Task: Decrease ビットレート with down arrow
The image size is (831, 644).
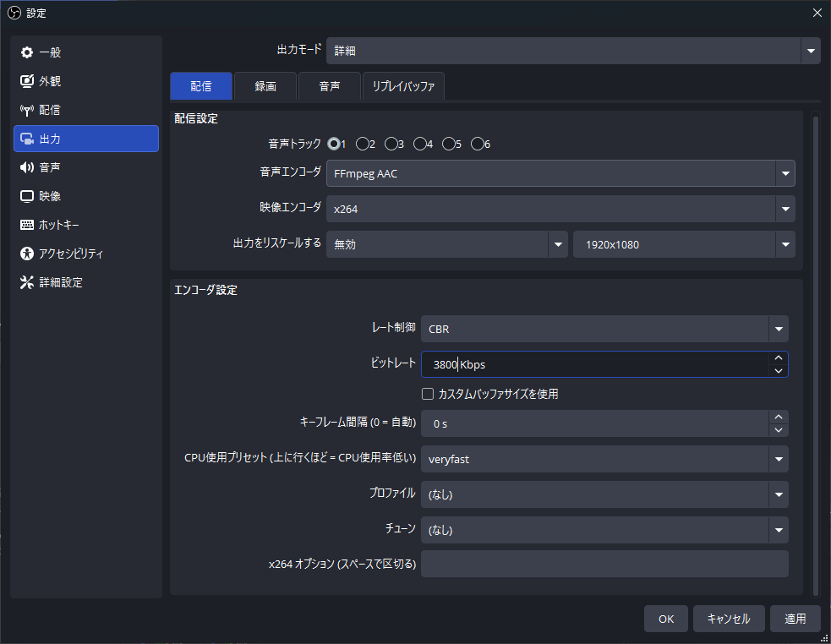Action: click(x=779, y=370)
